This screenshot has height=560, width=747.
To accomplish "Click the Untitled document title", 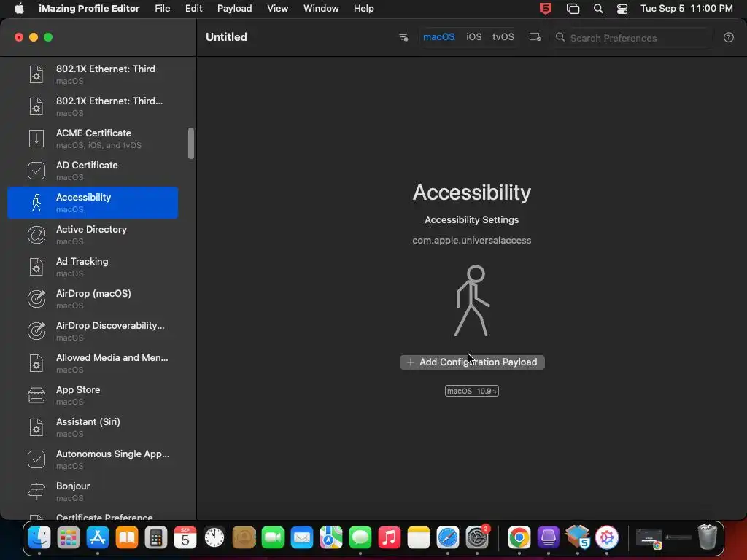I will click(226, 37).
